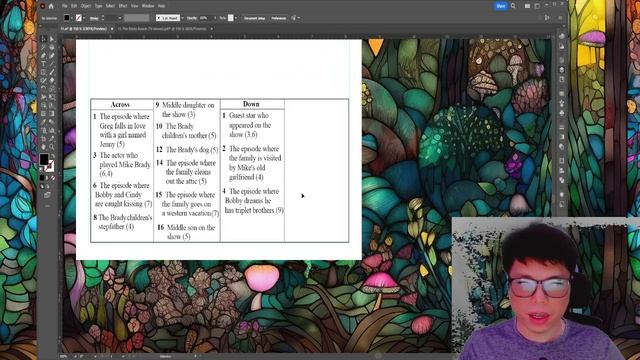640x360 pixels.
Task: Open the Change Screen Mode button
Action: click(x=47, y=194)
